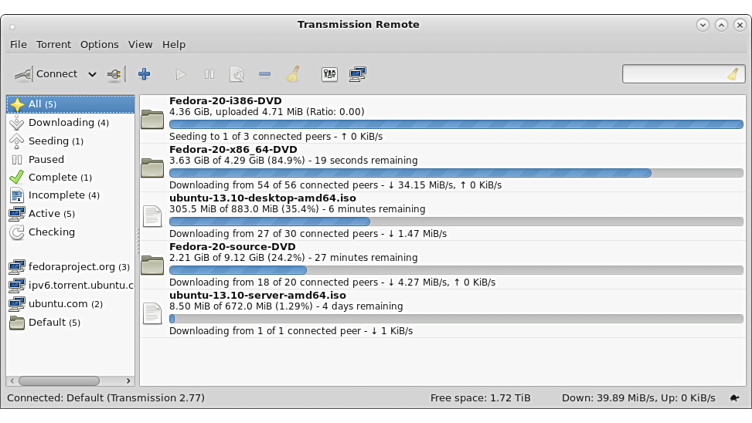Expand the Connect dropdown arrow
This screenshot has height=423, width=752.
(x=92, y=74)
